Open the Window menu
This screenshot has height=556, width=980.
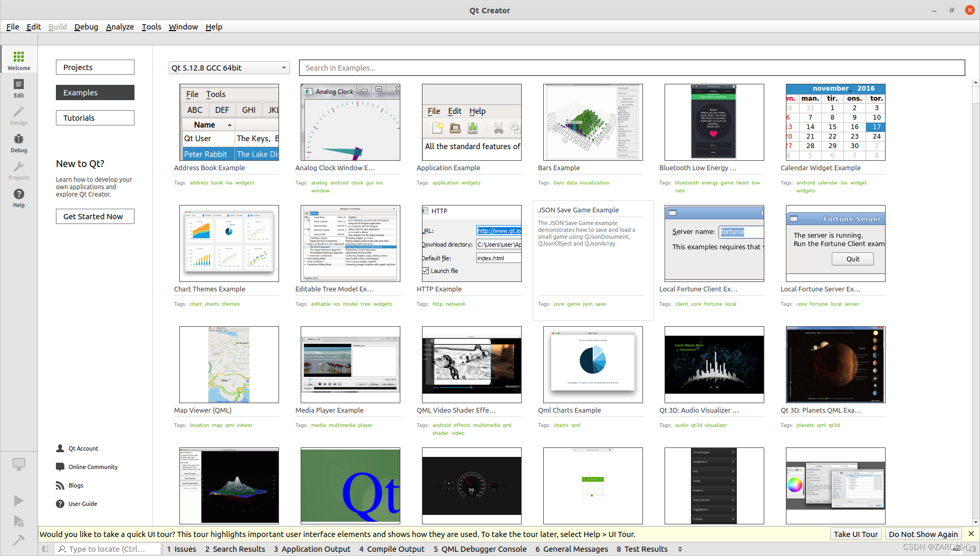coord(183,27)
